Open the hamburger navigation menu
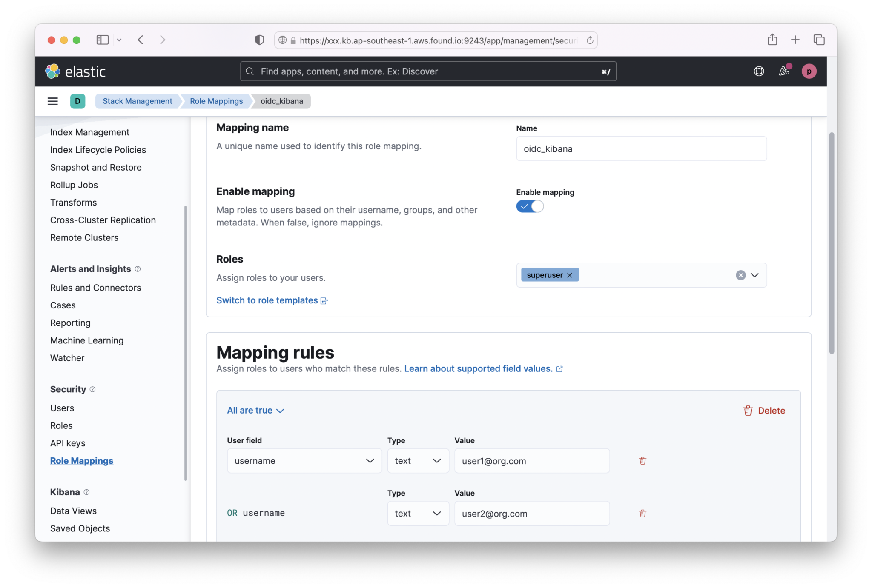The height and width of the screenshot is (588, 872). pos(52,101)
